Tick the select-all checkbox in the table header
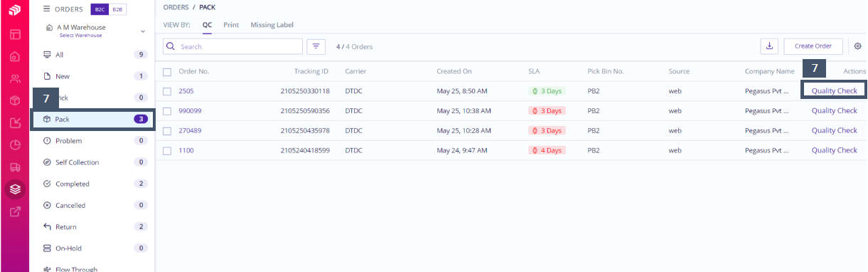The width and height of the screenshot is (868, 272). 167,71
